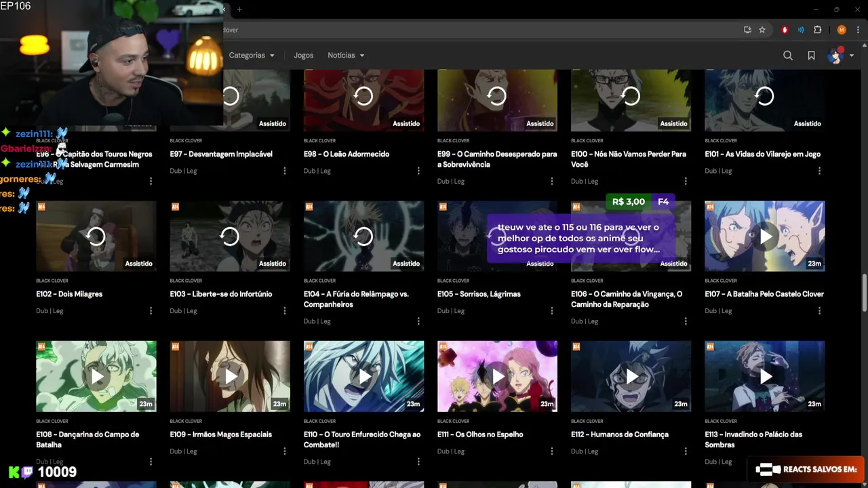This screenshot has height=488, width=868.
Task: Open more options for episode E102
Action: [151, 310]
